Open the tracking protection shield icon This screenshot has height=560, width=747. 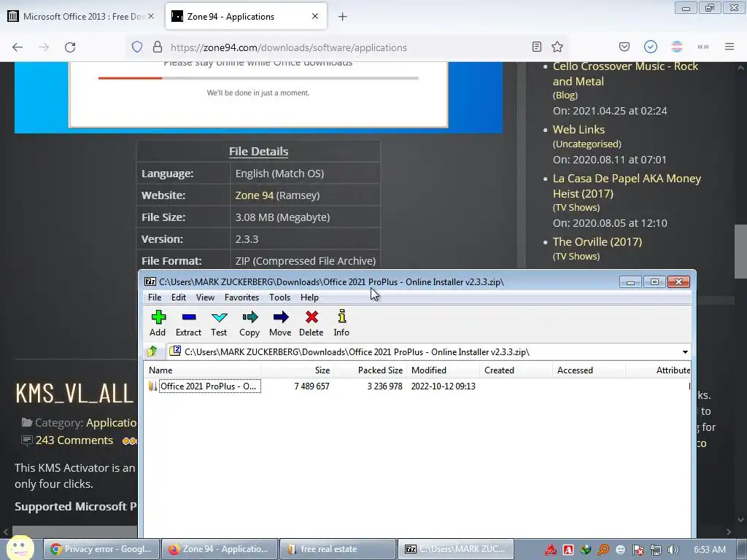137,47
